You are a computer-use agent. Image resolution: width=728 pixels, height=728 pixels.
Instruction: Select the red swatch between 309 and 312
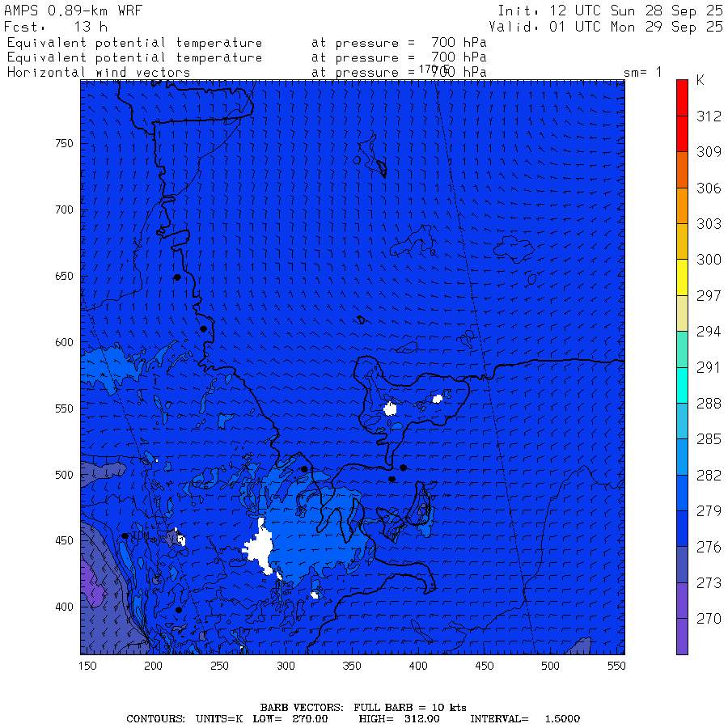(x=682, y=133)
